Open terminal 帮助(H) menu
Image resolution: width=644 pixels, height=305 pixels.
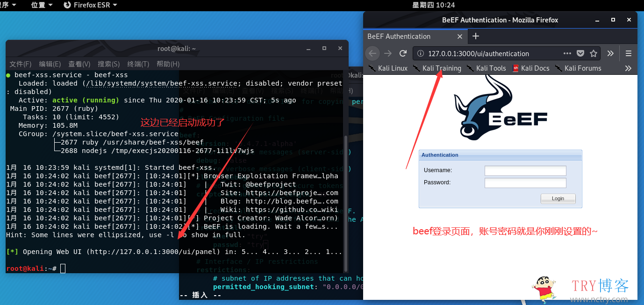[168, 64]
